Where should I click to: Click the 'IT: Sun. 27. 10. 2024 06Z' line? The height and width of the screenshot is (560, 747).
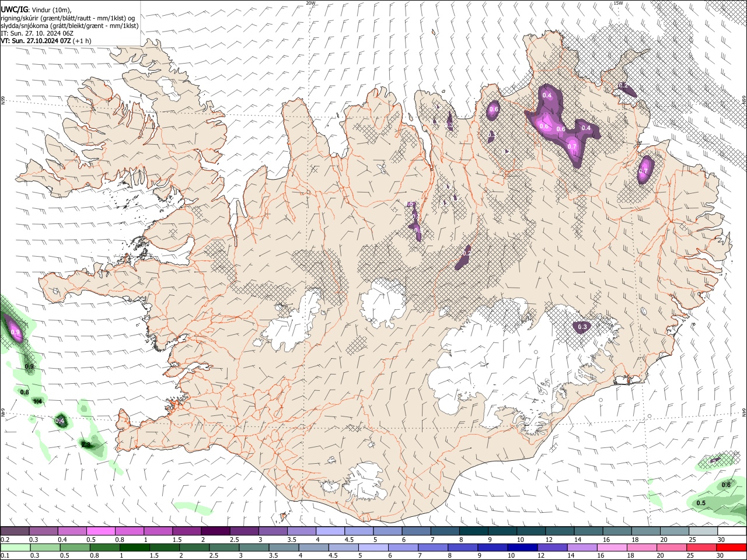tap(37, 34)
